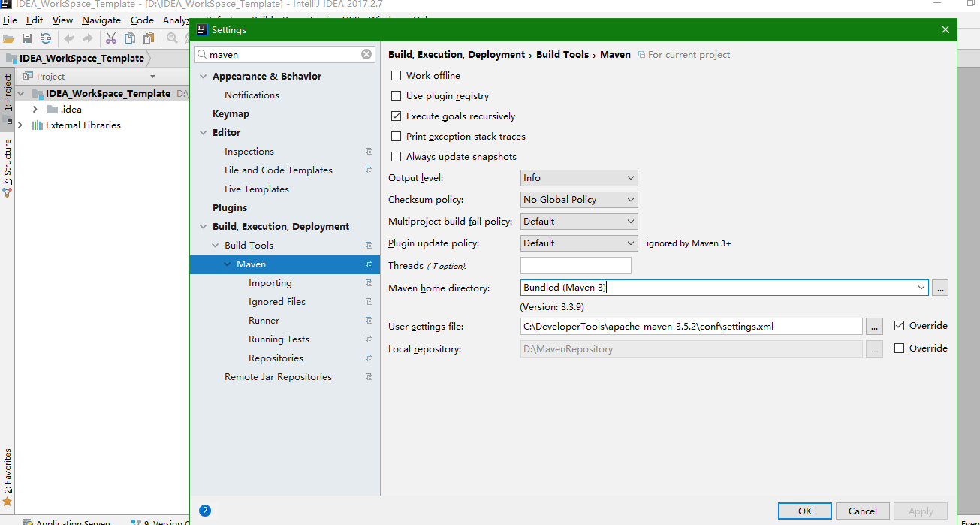Open the Checksum policy dropdown
Viewport: 980px width, 525px height.
coord(579,200)
